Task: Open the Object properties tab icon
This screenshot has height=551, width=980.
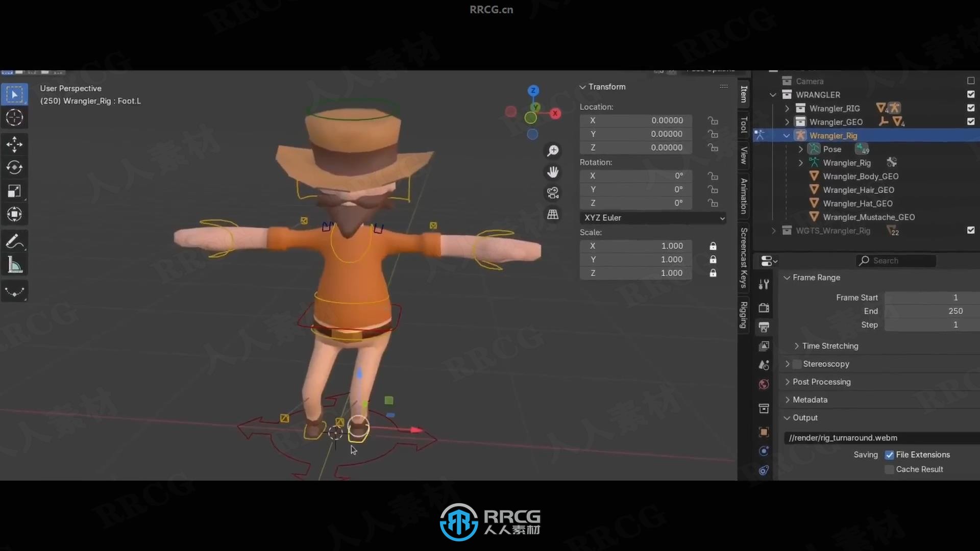Action: [764, 432]
